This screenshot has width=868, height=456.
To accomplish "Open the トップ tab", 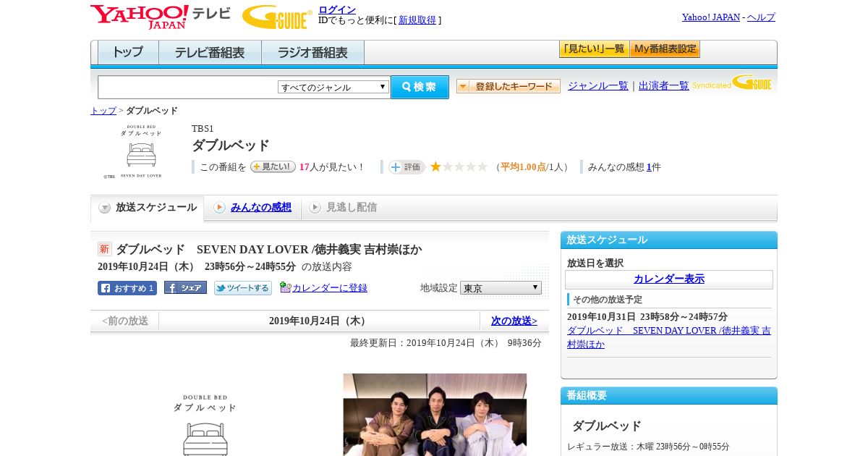I will click(128, 52).
